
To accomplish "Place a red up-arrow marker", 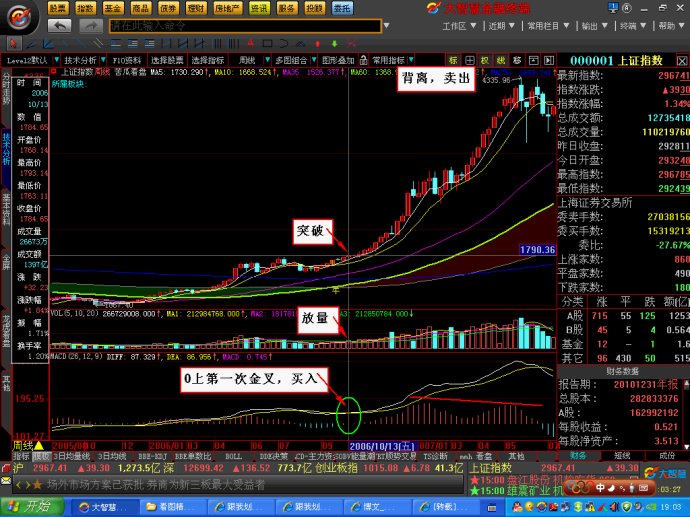I will (318, 44).
